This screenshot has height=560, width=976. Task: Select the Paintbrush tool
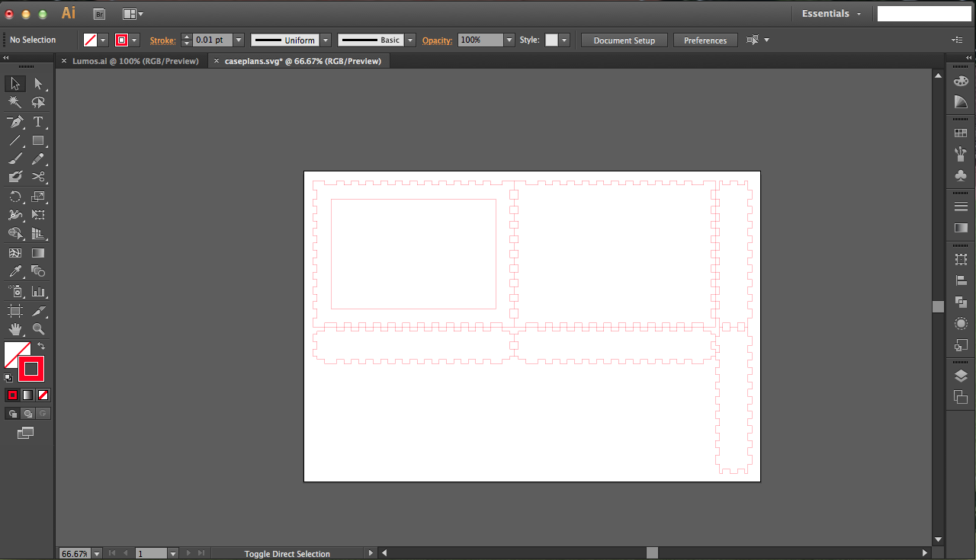point(15,158)
